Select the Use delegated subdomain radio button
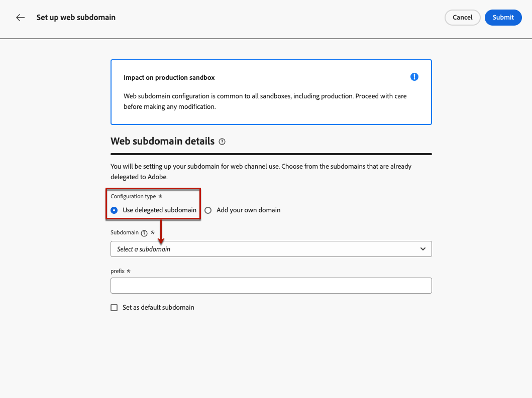Image resolution: width=532 pixels, height=398 pixels. (x=114, y=210)
